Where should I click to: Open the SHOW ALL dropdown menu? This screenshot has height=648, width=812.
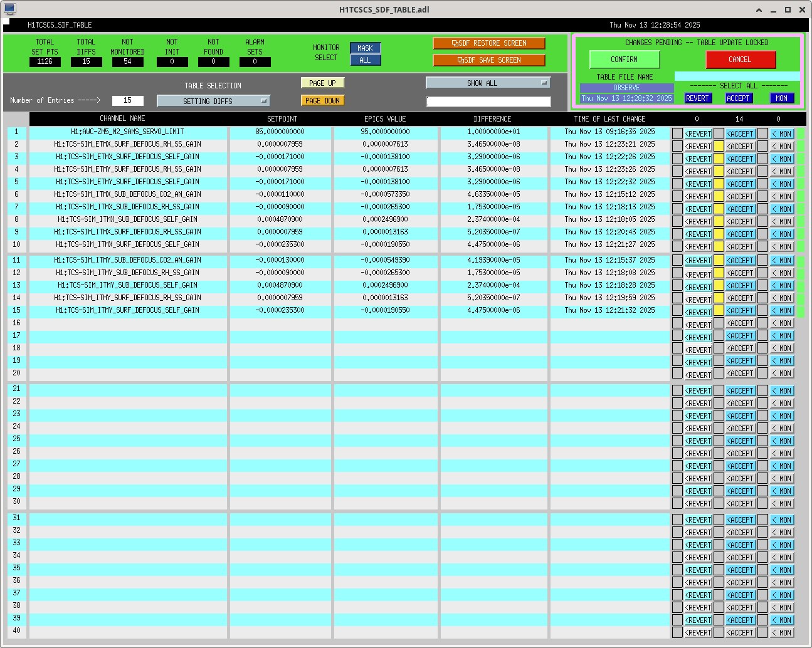[488, 83]
